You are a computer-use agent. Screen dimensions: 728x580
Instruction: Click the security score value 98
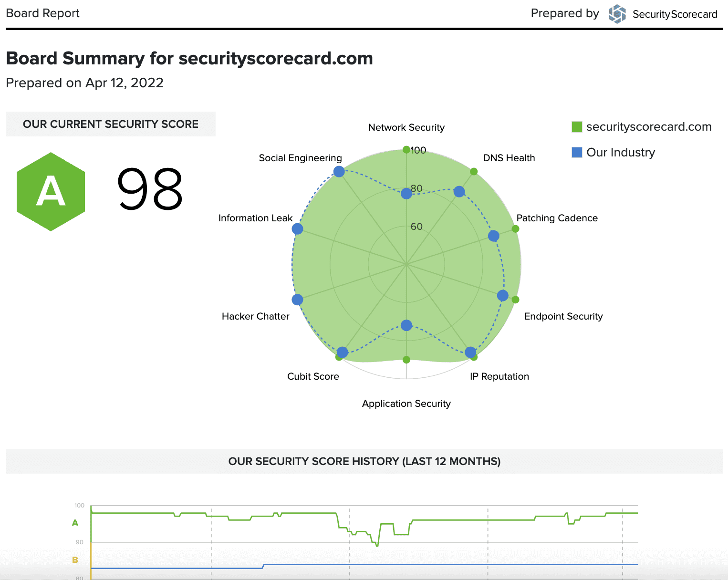pos(150,189)
